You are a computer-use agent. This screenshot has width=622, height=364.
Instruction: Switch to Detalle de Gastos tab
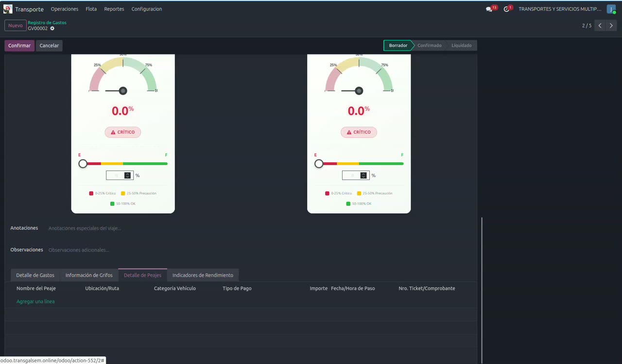(x=35, y=275)
